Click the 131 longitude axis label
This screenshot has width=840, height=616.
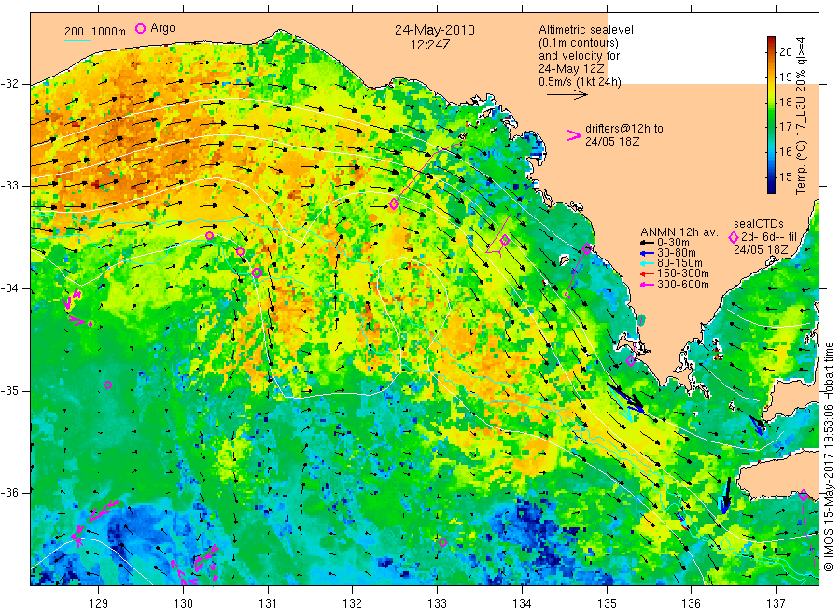(268, 603)
